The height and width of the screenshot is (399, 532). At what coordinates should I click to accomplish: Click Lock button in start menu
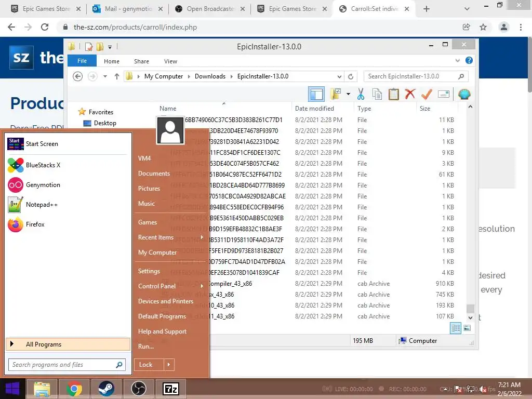[x=149, y=364]
